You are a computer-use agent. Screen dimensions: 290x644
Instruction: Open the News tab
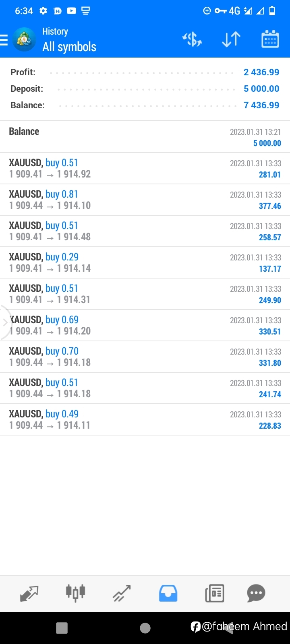pos(215,593)
